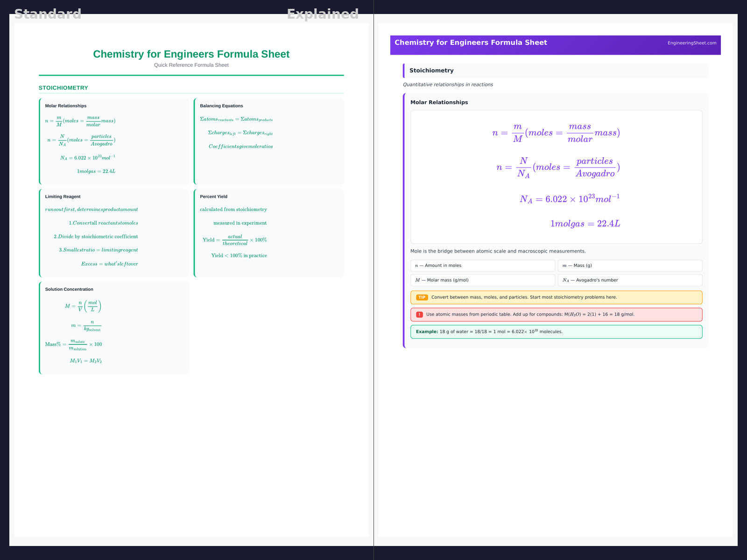Switch to the Standard view label
This screenshot has width=747, height=560.
point(48,14)
